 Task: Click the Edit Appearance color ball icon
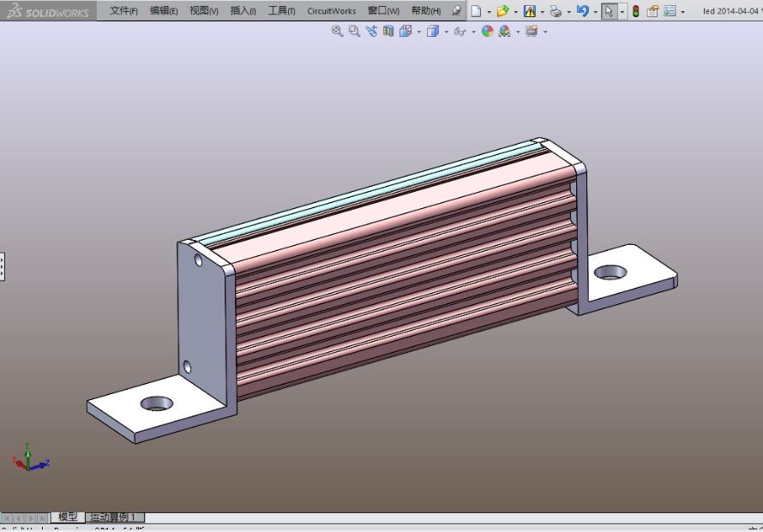pos(487,31)
